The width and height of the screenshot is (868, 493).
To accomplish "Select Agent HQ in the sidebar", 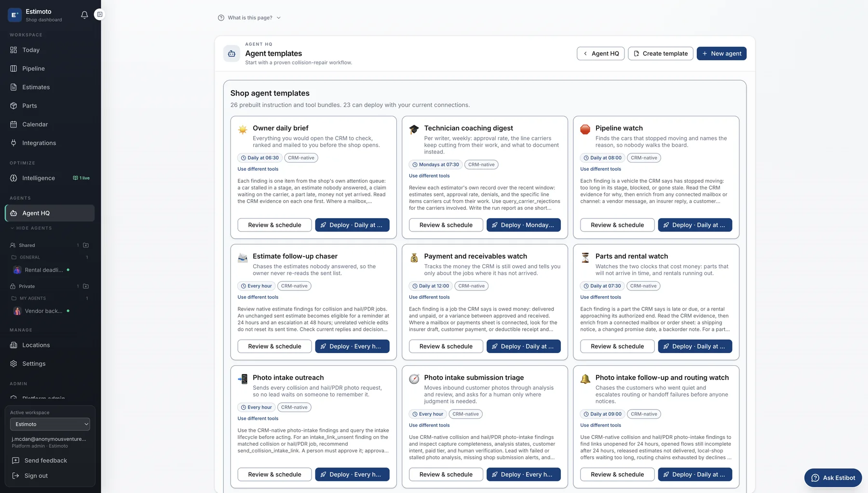I will (50, 213).
